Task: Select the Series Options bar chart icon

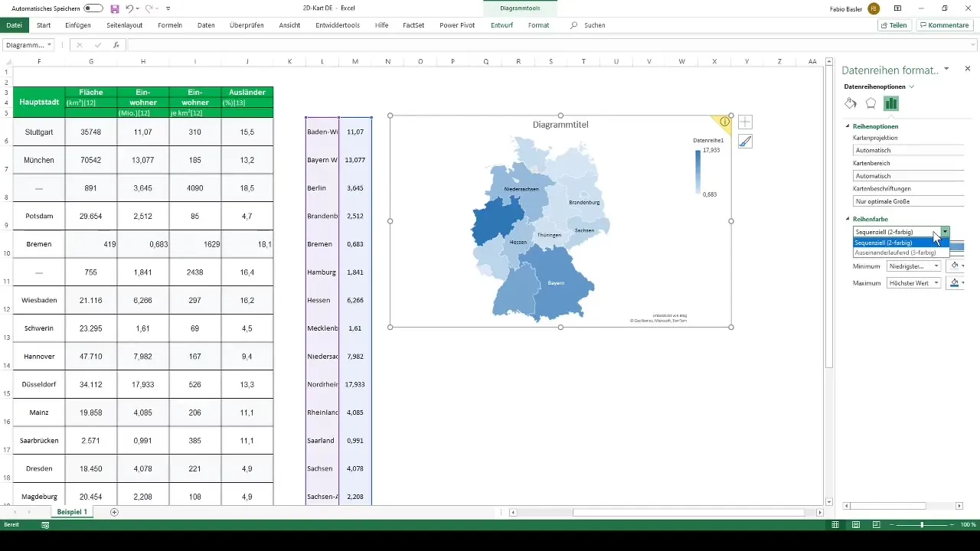Action: tap(891, 103)
